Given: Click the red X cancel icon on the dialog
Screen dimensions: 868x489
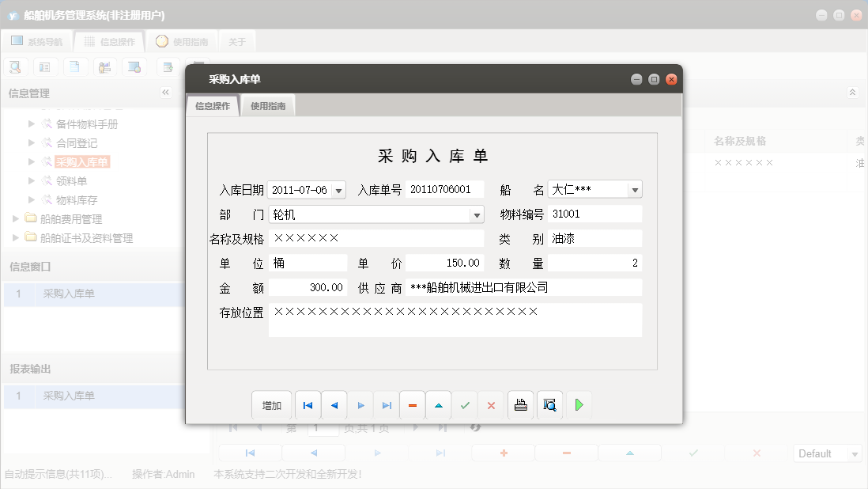Looking at the screenshot, I should (x=491, y=404).
